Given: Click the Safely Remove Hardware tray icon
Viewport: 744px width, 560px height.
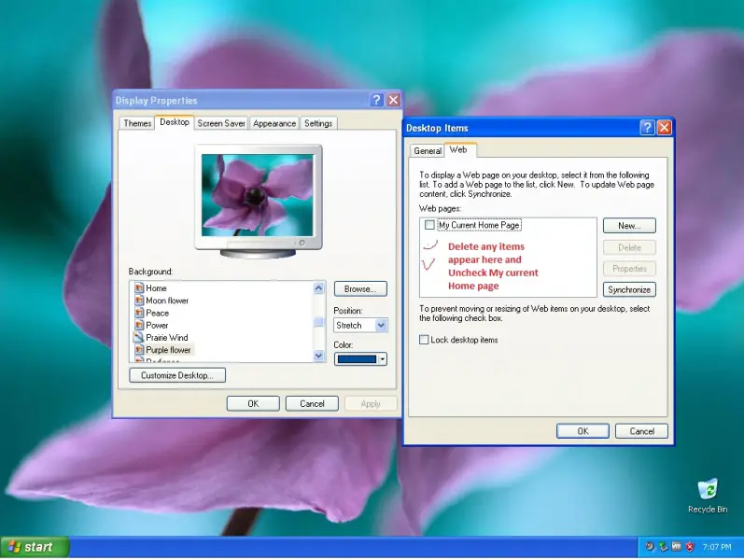Looking at the screenshot, I should point(663,547).
